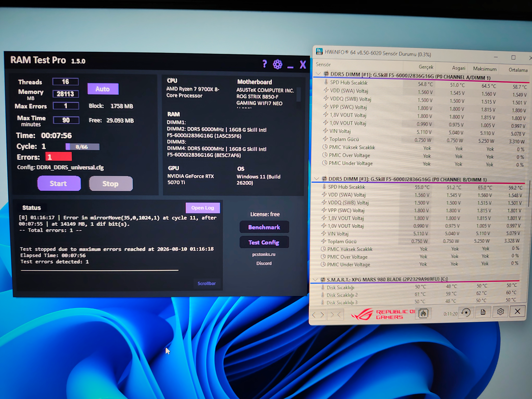Close HWiNFO sensors with bottom X button

click(x=517, y=311)
